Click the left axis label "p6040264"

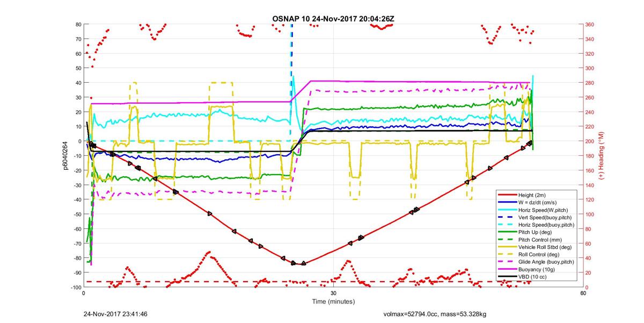point(66,156)
